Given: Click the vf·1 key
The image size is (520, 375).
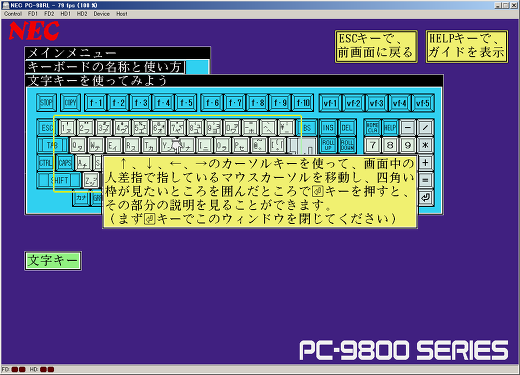Looking at the screenshot, I should pos(330,103).
